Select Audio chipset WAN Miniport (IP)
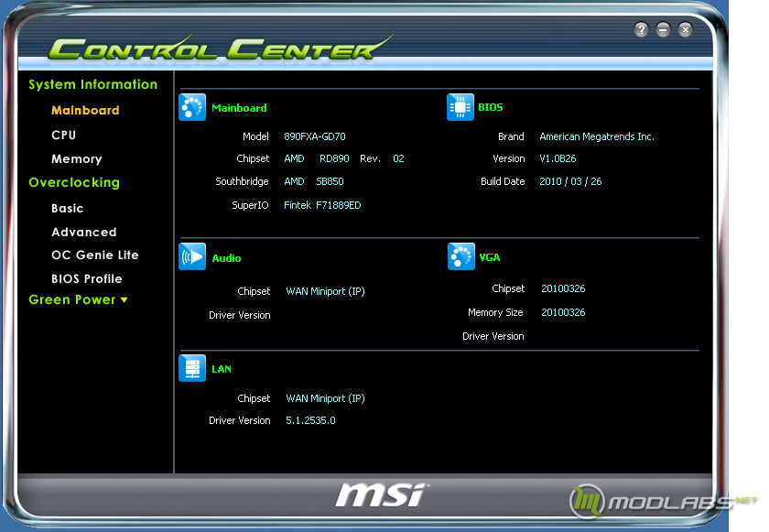Screen dimensions: 769x532 pyautogui.click(x=325, y=291)
